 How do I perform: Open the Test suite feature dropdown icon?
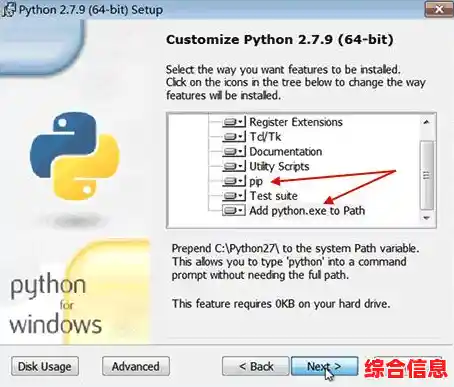[x=234, y=196]
